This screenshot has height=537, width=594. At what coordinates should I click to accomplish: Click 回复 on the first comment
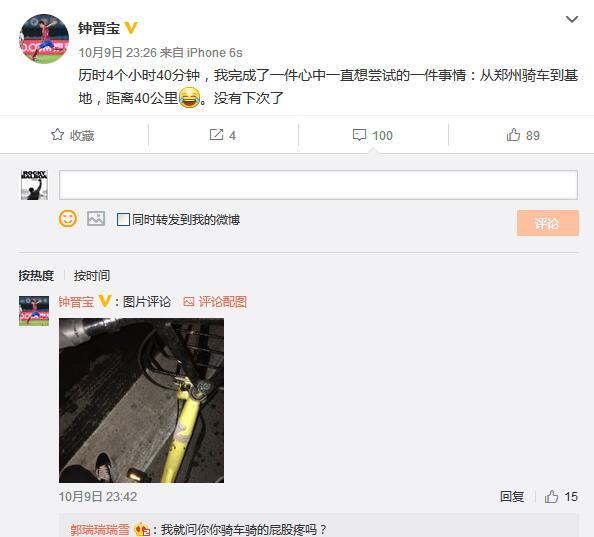click(512, 496)
